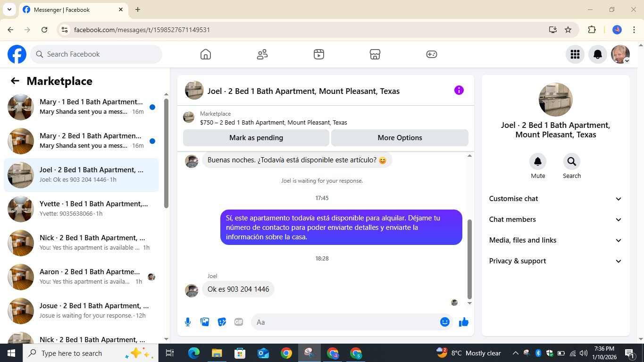The width and height of the screenshot is (644, 362).
Task: Open the Facebook menu grid icon
Action: (x=575, y=54)
